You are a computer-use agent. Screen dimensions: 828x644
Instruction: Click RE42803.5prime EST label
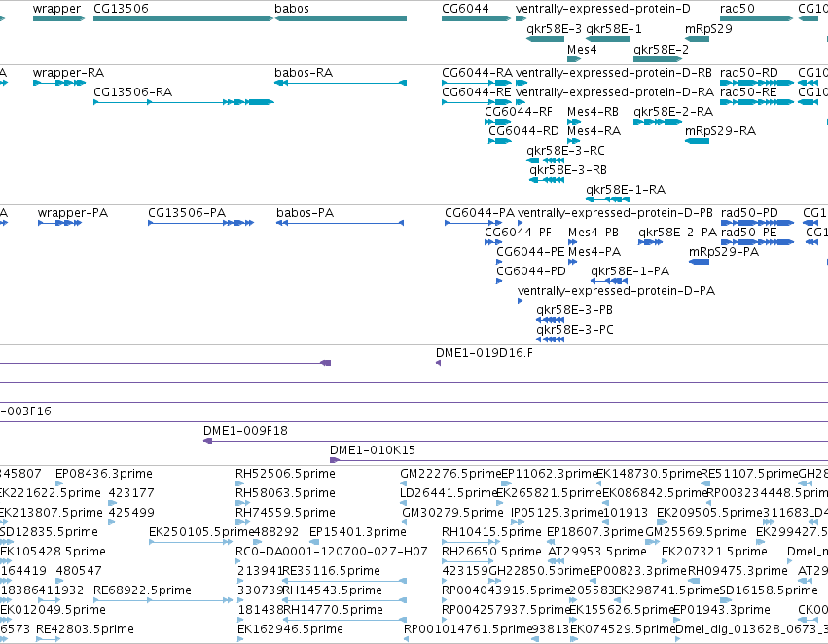point(85,629)
